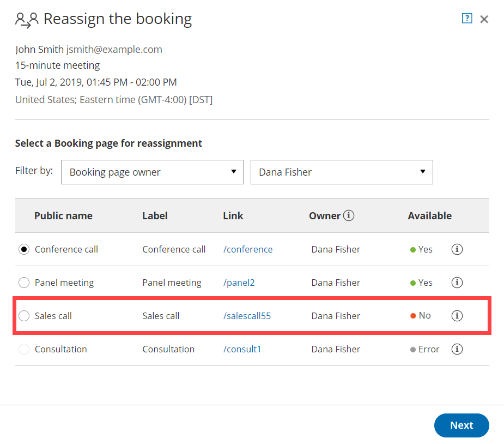Click the help question mark icon
The width and height of the screenshot is (504, 444).
pos(466,19)
